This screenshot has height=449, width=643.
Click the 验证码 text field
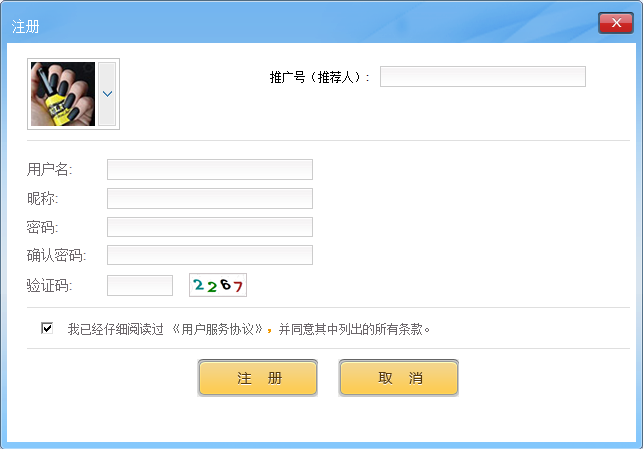(140, 286)
